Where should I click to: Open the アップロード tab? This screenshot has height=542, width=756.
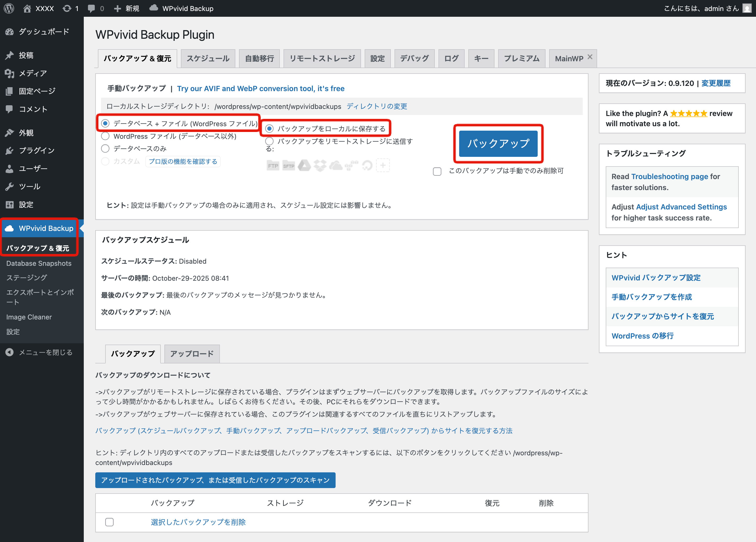(x=192, y=354)
